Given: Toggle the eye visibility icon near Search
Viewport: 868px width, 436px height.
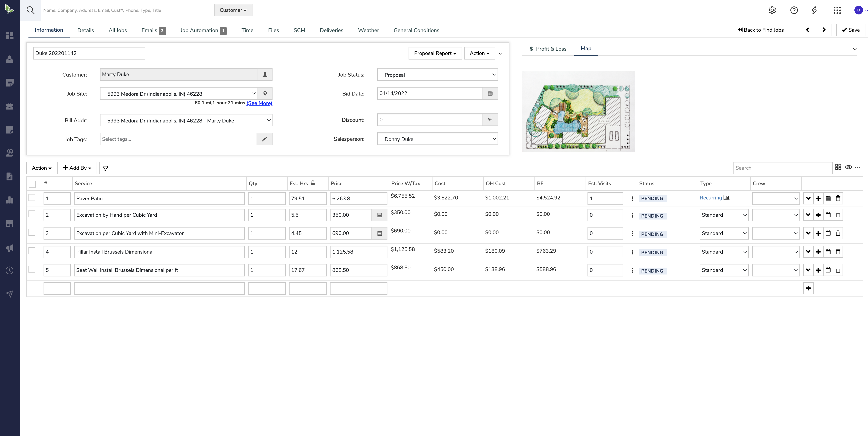Looking at the screenshot, I should (848, 167).
